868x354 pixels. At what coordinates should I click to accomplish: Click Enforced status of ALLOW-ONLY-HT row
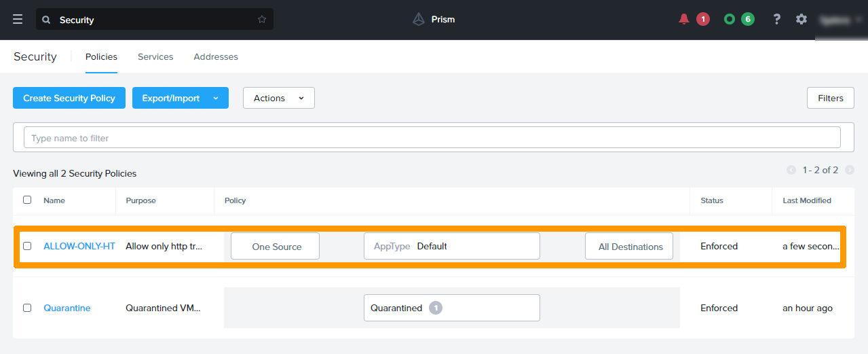(x=719, y=246)
